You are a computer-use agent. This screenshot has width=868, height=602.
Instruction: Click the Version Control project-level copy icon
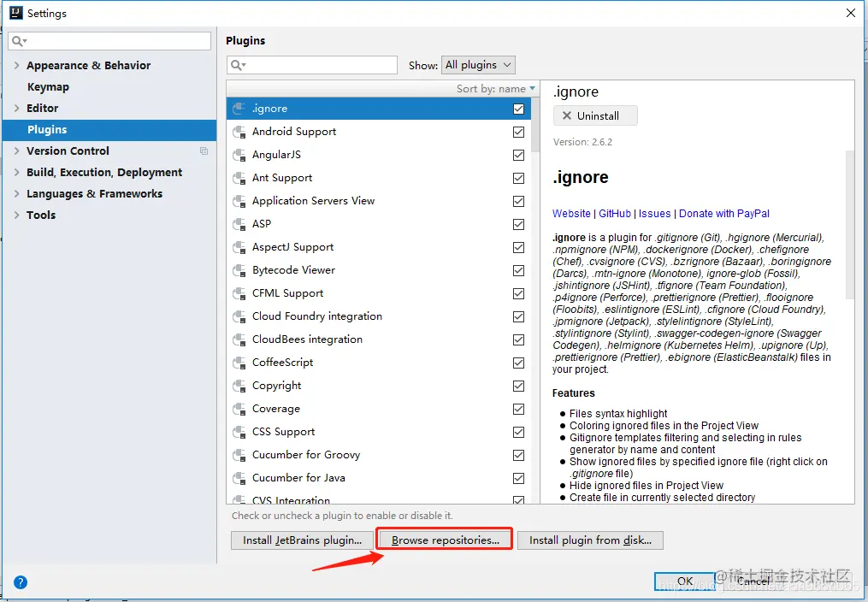[204, 151]
